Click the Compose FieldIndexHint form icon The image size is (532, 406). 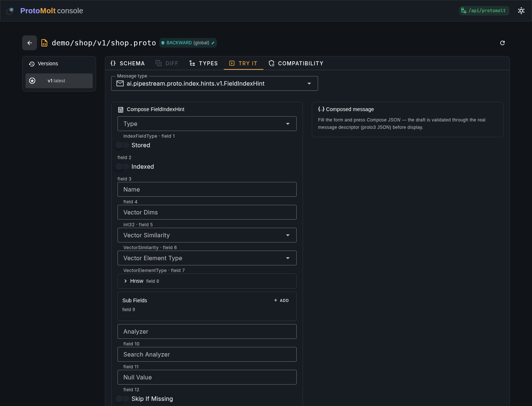[120, 110]
